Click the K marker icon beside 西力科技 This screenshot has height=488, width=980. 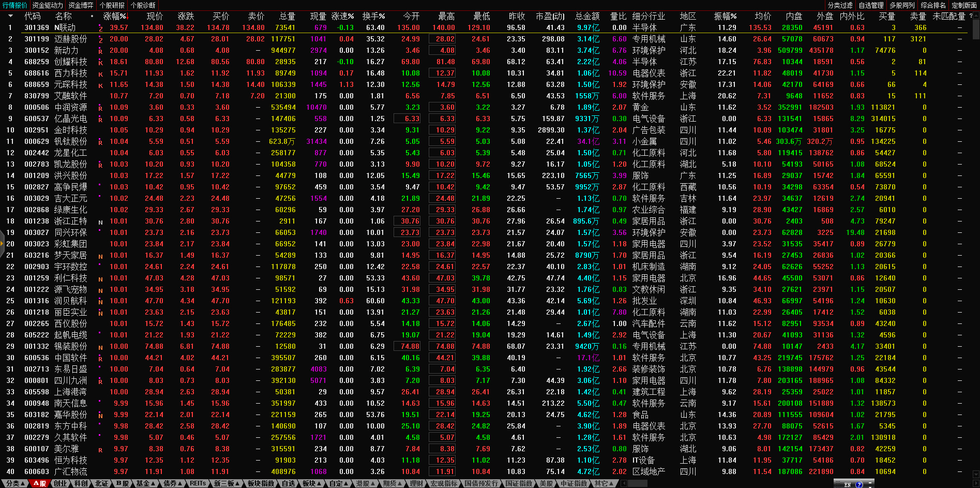coord(100,74)
